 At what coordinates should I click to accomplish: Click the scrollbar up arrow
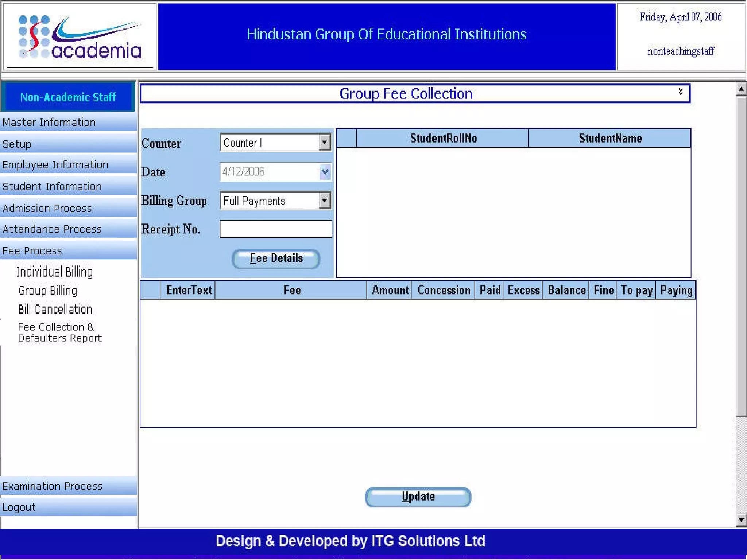pos(741,89)
